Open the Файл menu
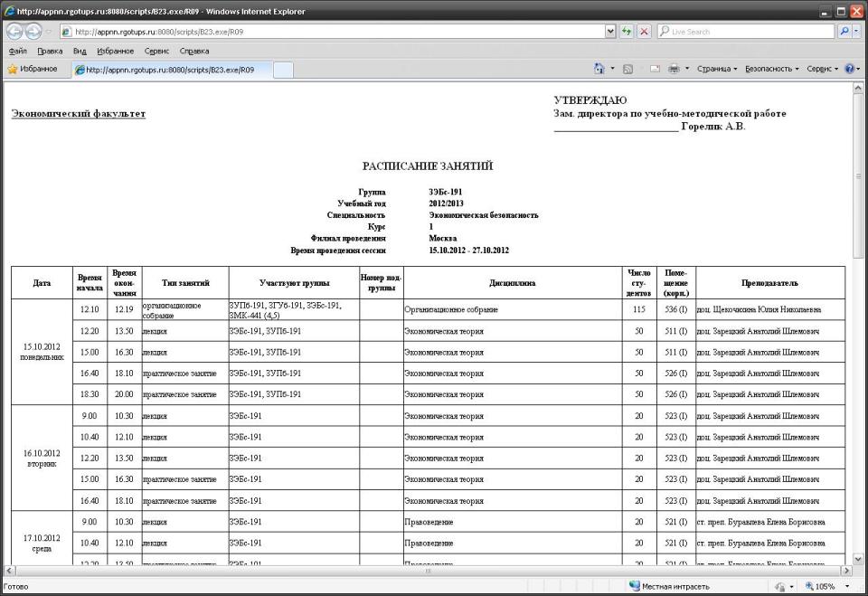Image resolution: width=868 pixels, height=596 pixels. click(17, 52)
